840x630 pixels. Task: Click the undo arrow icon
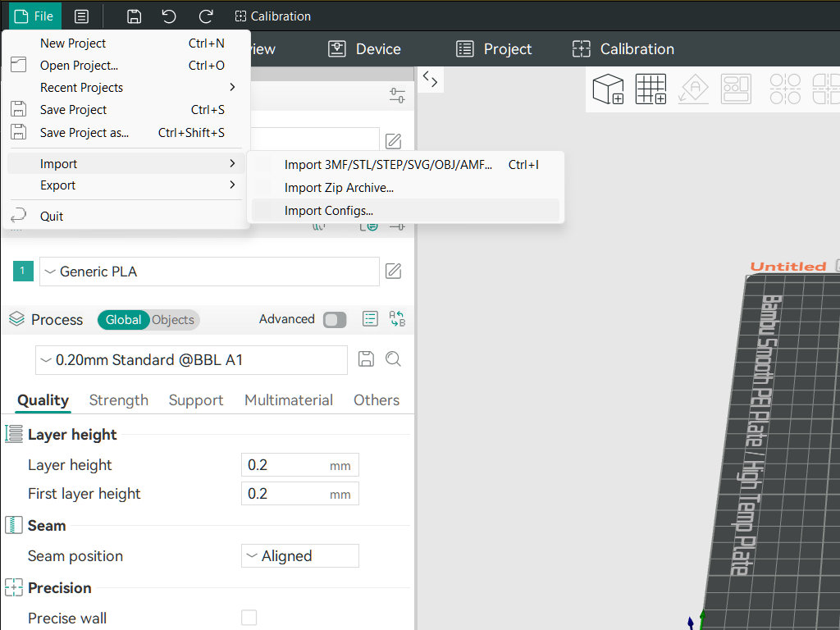169,16
